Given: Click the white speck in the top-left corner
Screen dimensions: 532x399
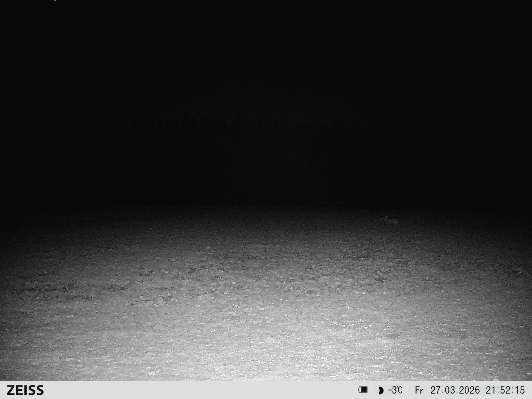Looking at the screenshot, I should 55,1.
